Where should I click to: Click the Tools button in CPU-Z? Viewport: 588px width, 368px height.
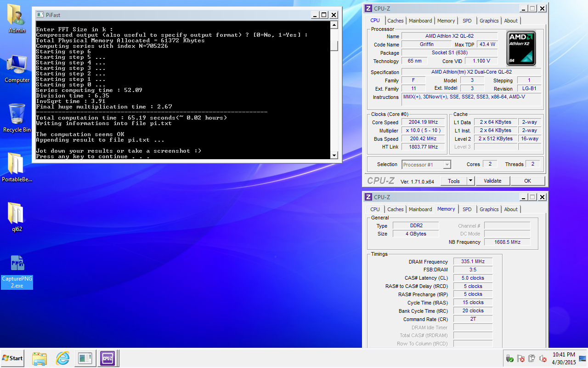[x=454, y=181]
